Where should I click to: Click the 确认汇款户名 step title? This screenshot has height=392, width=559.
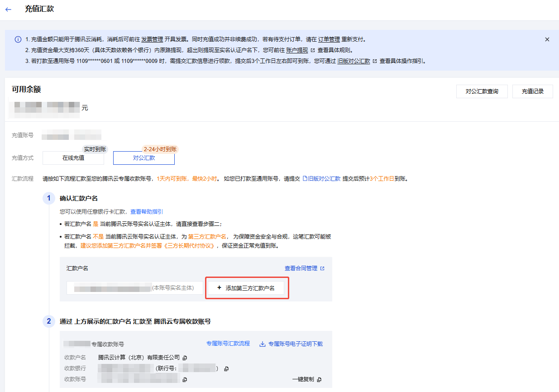pyautogui.click(x=79, y=198)
